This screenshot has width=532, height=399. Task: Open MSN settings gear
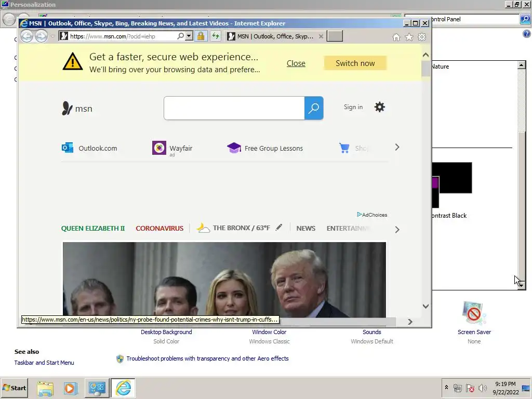380,107
